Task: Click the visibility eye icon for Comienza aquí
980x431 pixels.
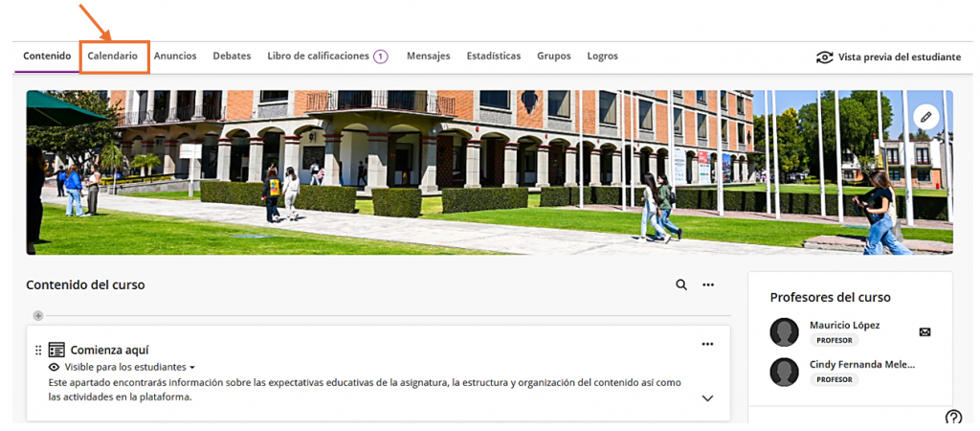Action: tap(55, 367)
